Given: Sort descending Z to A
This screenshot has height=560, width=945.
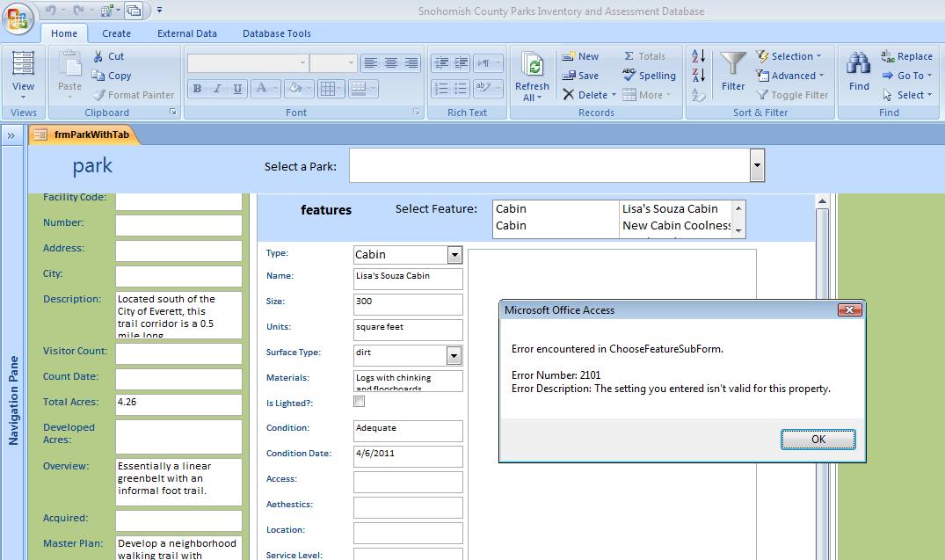Looking at the screenshot, I should [x=699, y=76].
